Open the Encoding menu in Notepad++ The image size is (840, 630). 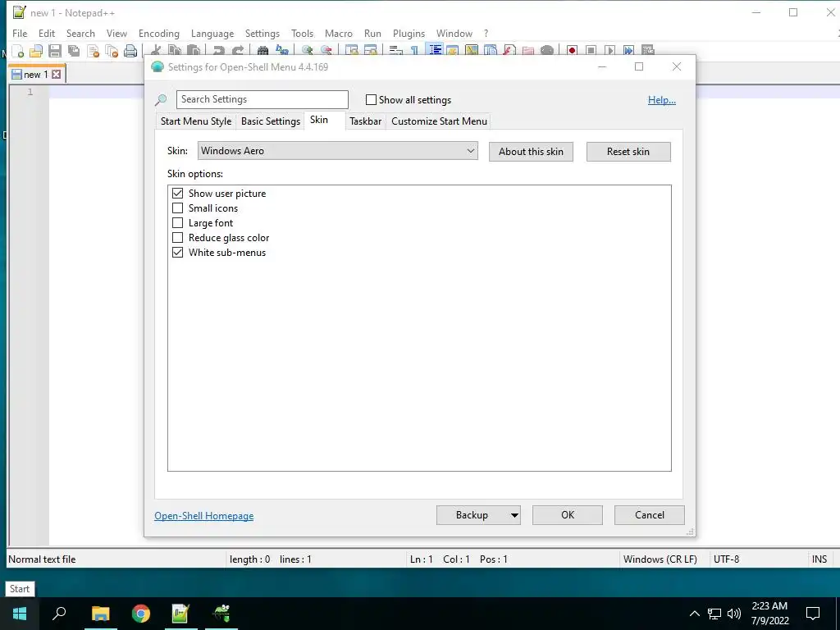(x=158, y=33)
